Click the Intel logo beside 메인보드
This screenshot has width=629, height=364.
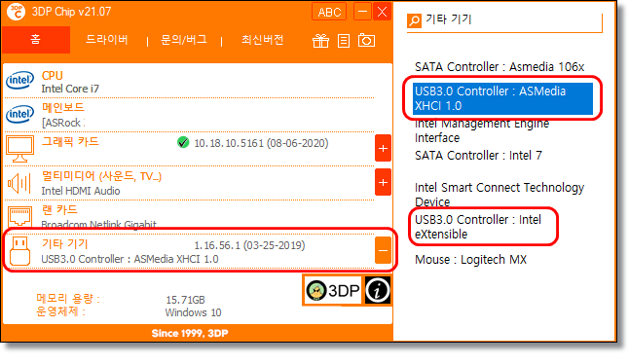19,115
